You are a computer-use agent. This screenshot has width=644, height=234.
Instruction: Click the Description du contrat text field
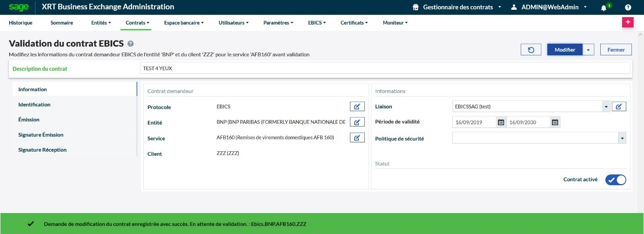coord(385,68)
